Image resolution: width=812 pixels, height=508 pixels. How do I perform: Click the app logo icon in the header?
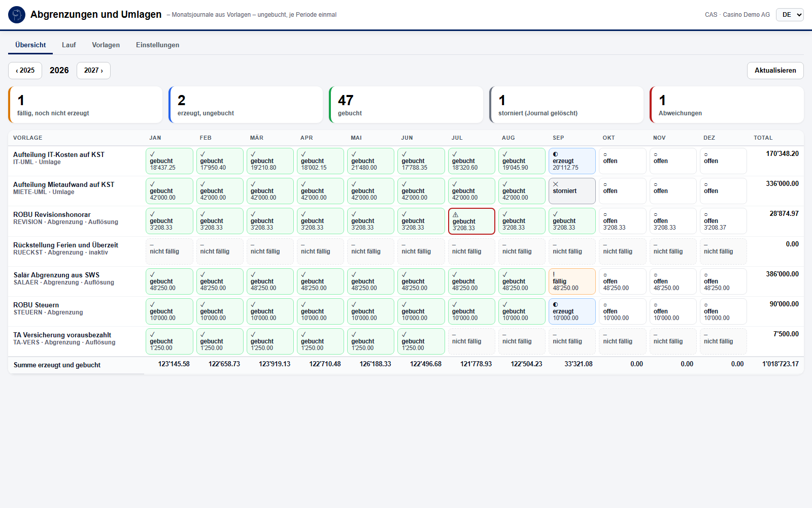click(17, 15)
